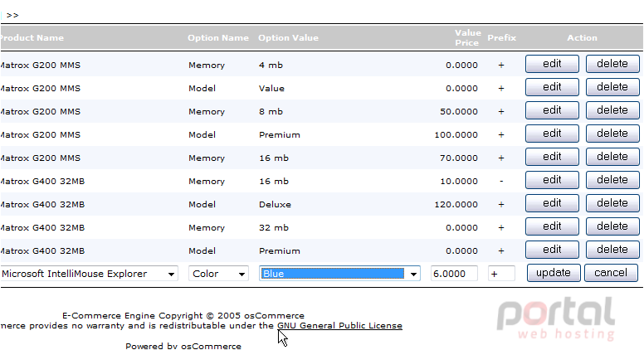Cancel the attribute edit

pyautogui.click(x=611, y=273)
